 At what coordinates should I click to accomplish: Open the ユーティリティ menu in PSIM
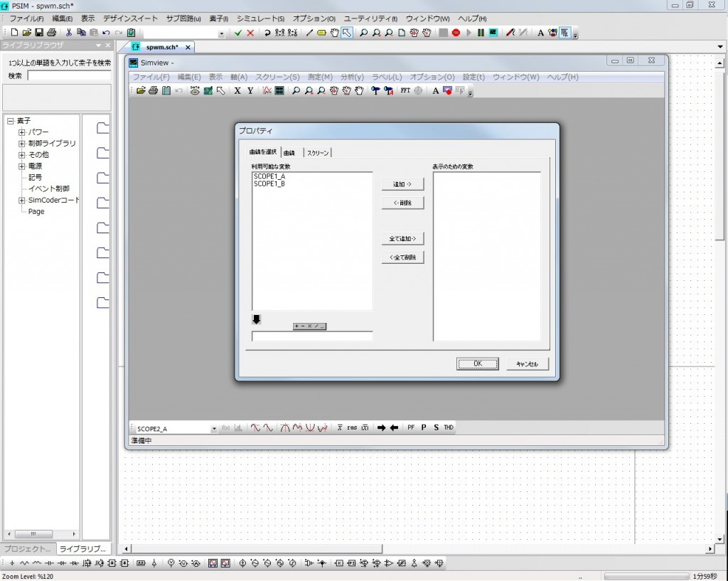(x=370, y=18)
